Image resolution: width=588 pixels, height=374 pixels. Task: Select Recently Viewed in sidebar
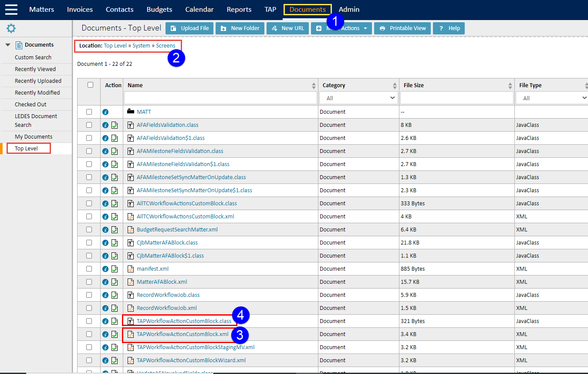(x=35, y=69)
